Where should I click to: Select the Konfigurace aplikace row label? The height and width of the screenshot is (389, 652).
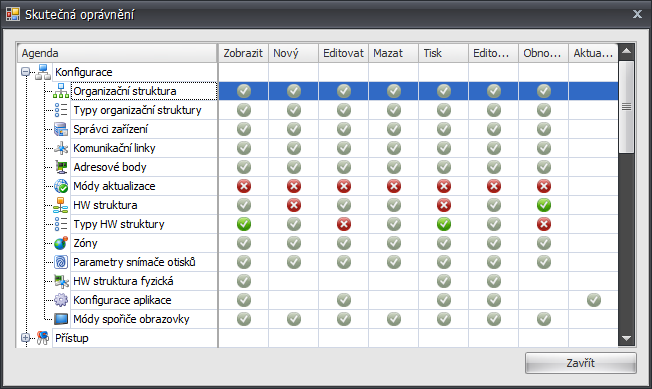pyautogui.click(x=122, y=300)
